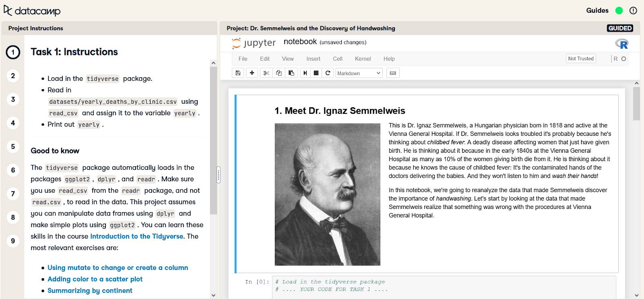This screenshot has width=644, height=299.
Task: Click the notebook title 'notebook'
Action: click(300, 42)
